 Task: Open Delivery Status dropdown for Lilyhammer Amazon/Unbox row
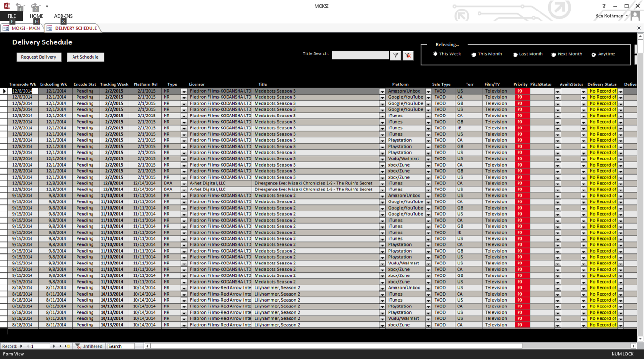[621, 288]
